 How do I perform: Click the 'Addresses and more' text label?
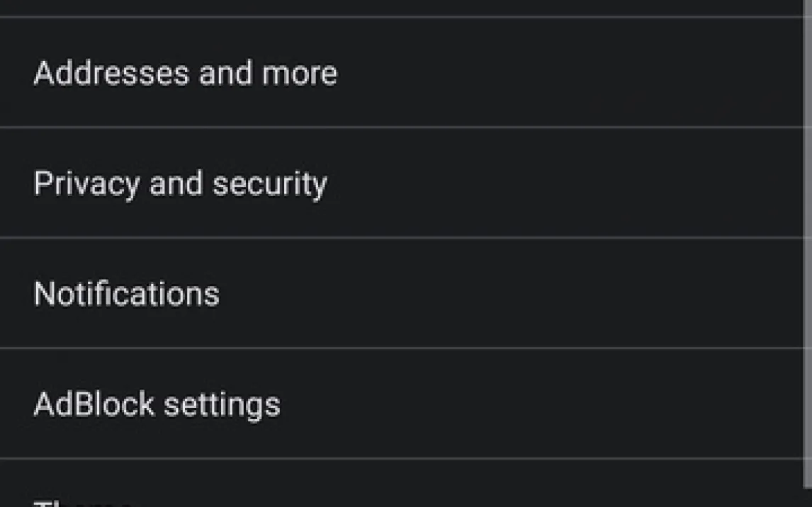[186, 73]
